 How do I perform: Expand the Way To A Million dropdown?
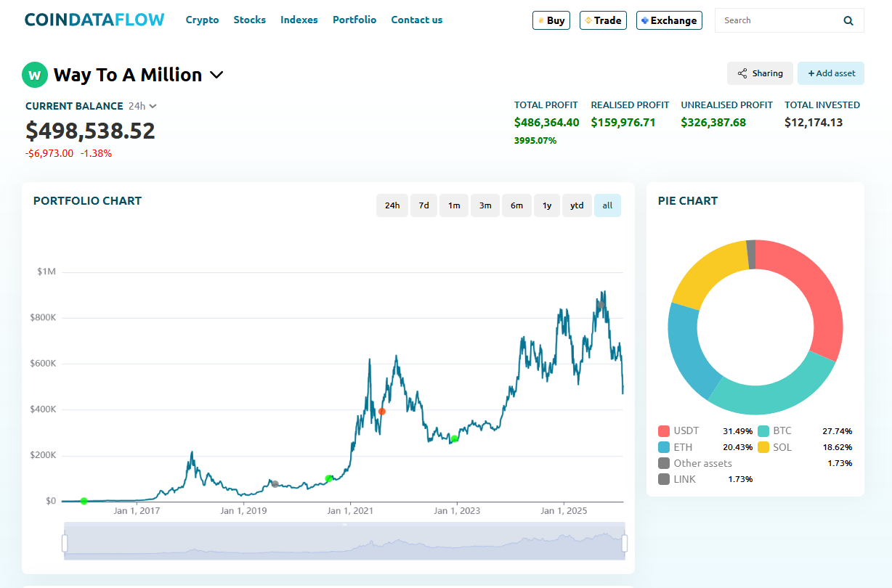pyautogui.click(x=216, y=75)
